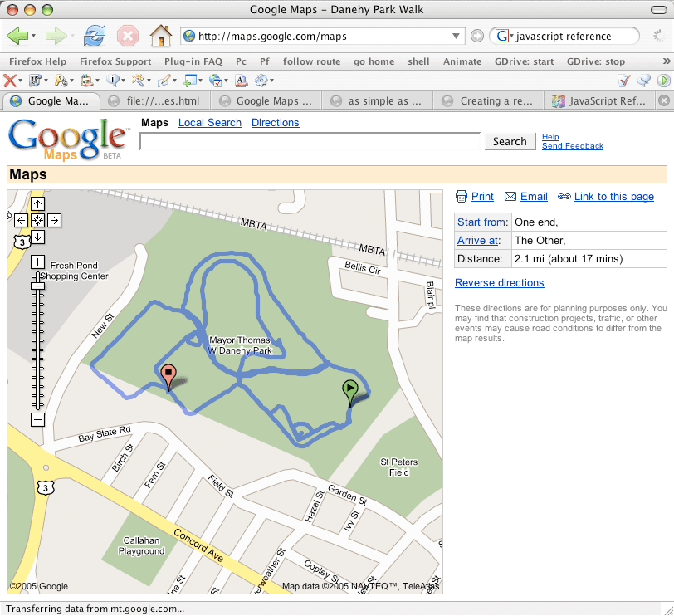The width and height of the screenshot is (674, 616).
Task: Click the speech bubble status icon on developer toolbar
Action: click(644, 81)
